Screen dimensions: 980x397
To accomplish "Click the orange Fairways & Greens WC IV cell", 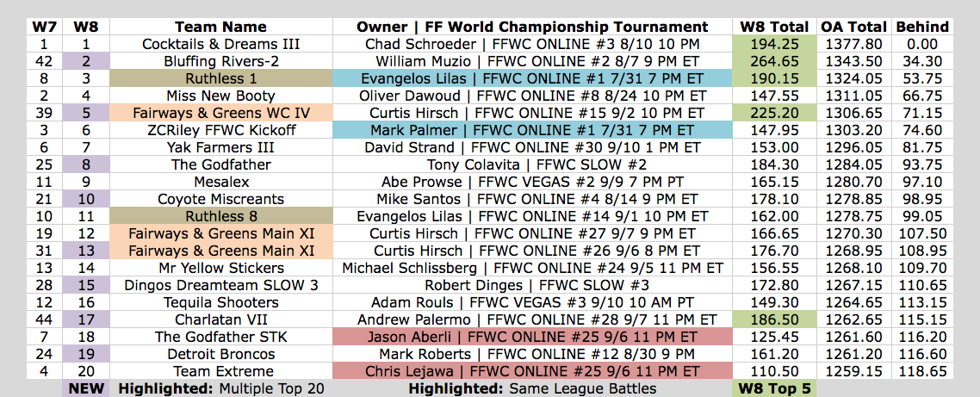I will point(220,113).
